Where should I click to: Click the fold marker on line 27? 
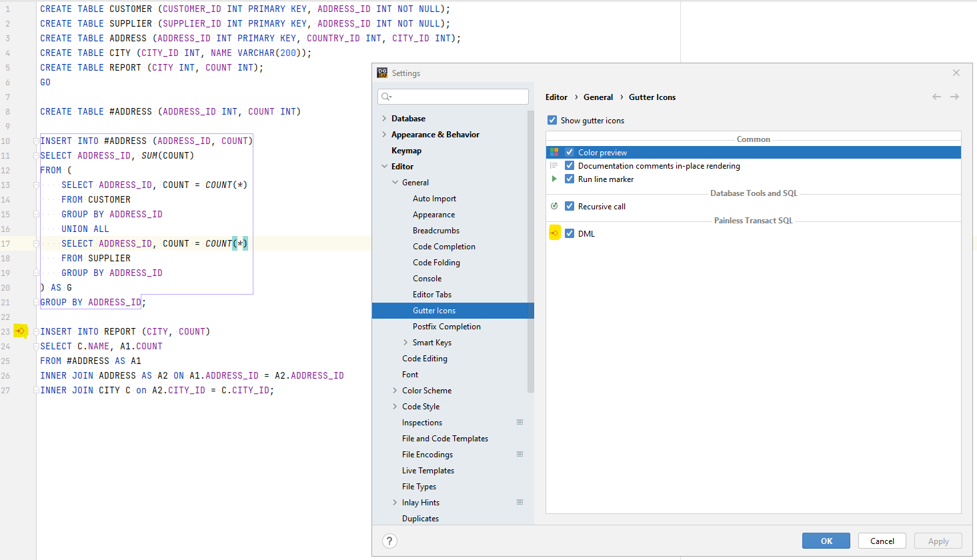pyautogui.click(x=36, y=390)
